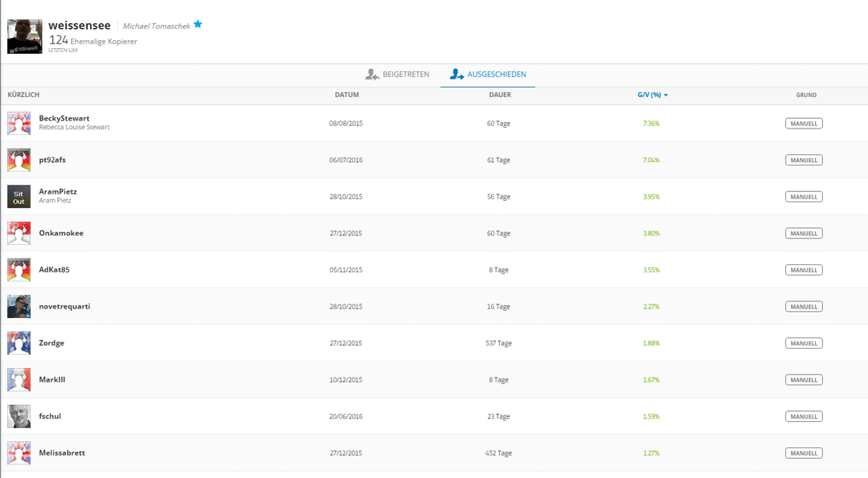Select the Ausgeschieden tab
This screenshot has width=868, height=478.
(488, 75)
